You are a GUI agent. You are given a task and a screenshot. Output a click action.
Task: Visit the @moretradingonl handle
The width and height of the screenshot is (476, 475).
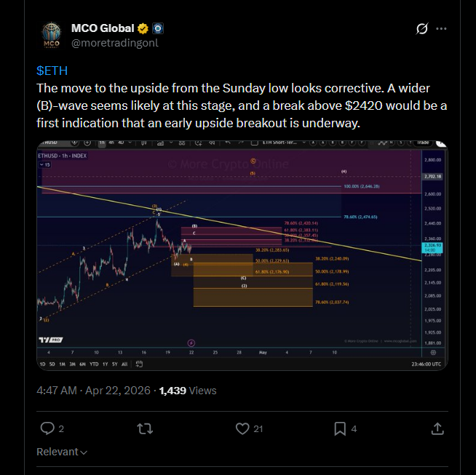114,43
